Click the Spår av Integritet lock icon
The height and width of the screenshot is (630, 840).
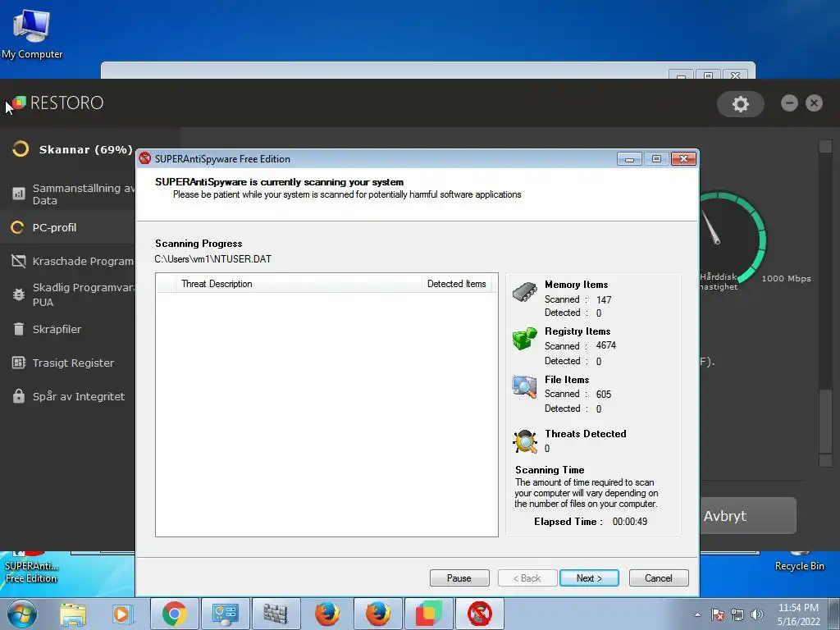[x=19, y=396]
